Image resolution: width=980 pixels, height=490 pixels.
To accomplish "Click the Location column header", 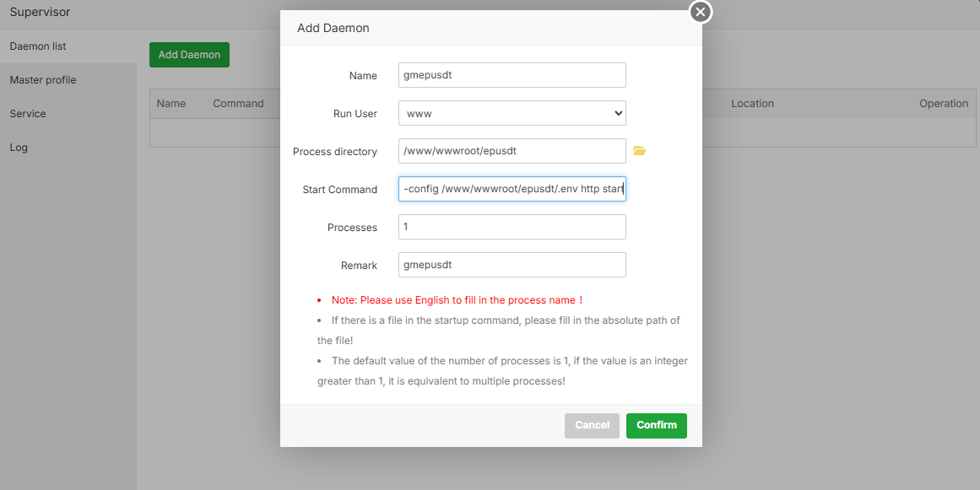I will pos(752,104).
